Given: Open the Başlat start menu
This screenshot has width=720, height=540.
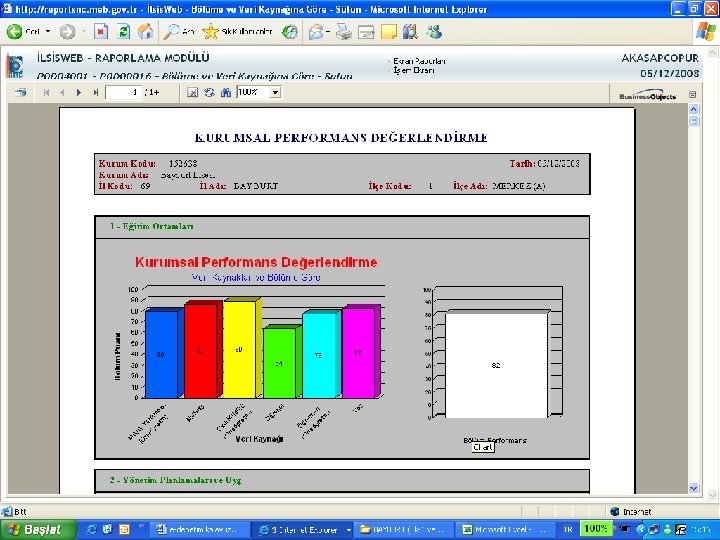Looking at the screenshot, I should [38, 529].
